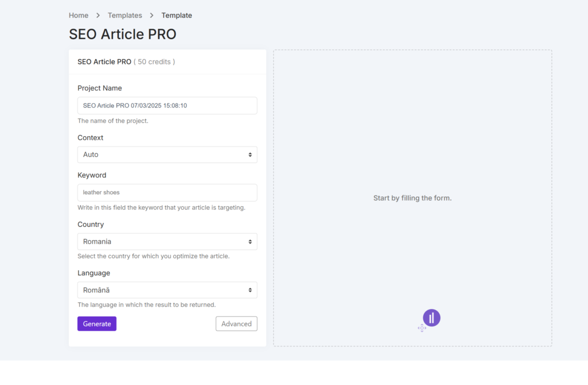Open the Language dropdown showing Română
The image size is (588, 385).
167,290
